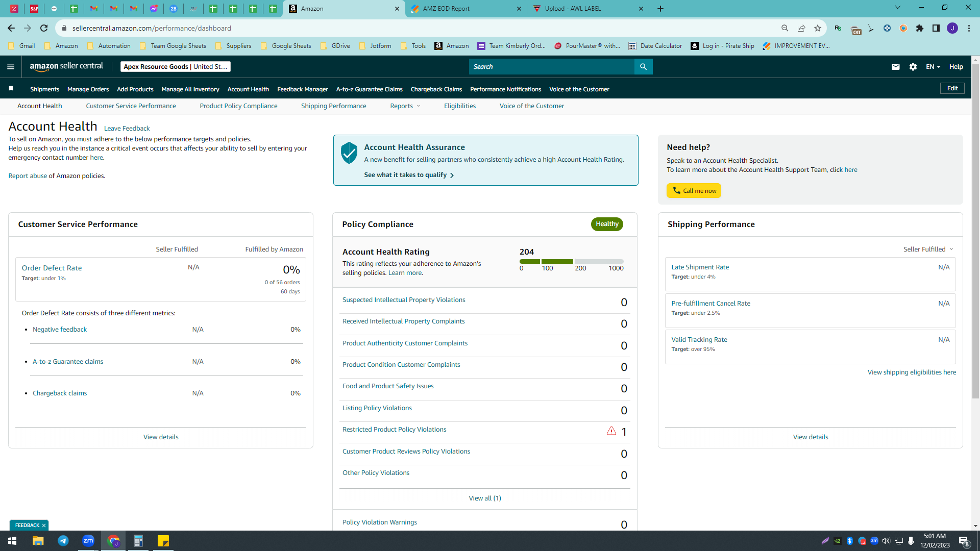Click the magnifier search button
The image size is (980, 551).
point(643,67)
